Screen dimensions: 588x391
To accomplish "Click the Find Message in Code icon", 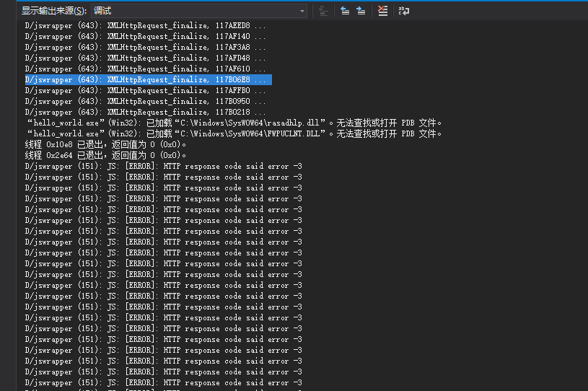I will coord(323,11).
